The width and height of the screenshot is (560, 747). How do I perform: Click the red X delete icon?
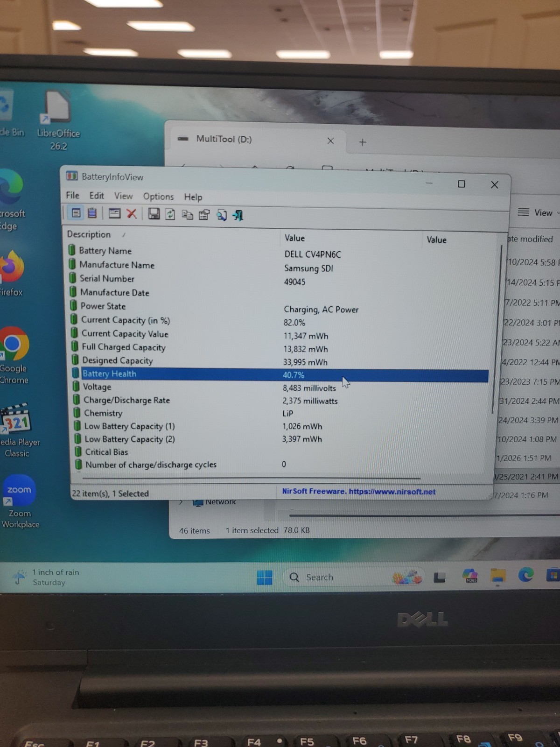pos(132,214)
